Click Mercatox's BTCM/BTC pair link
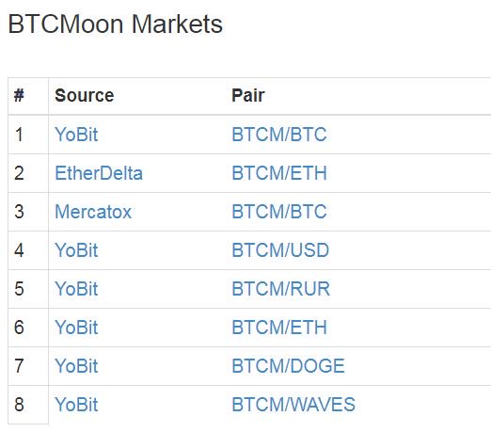Viewport: 491px width, 448px height. pyautogui.click(x=279, y=212)
